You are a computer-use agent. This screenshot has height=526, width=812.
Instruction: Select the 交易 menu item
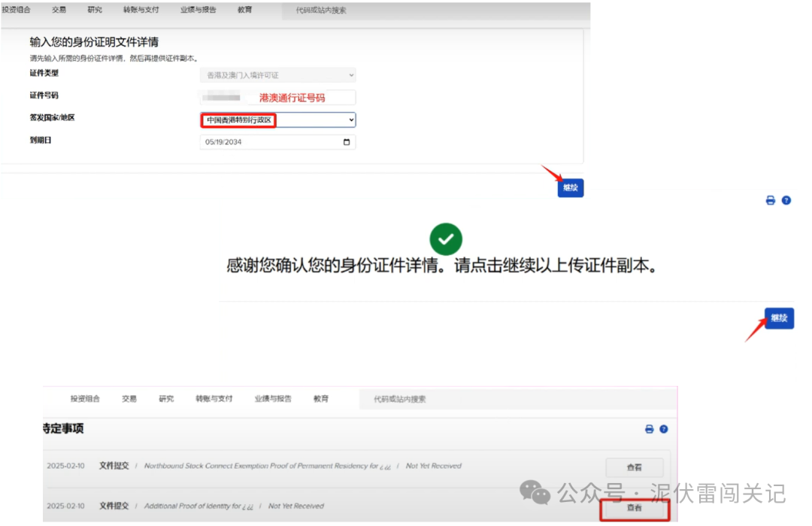pos(59,10)
